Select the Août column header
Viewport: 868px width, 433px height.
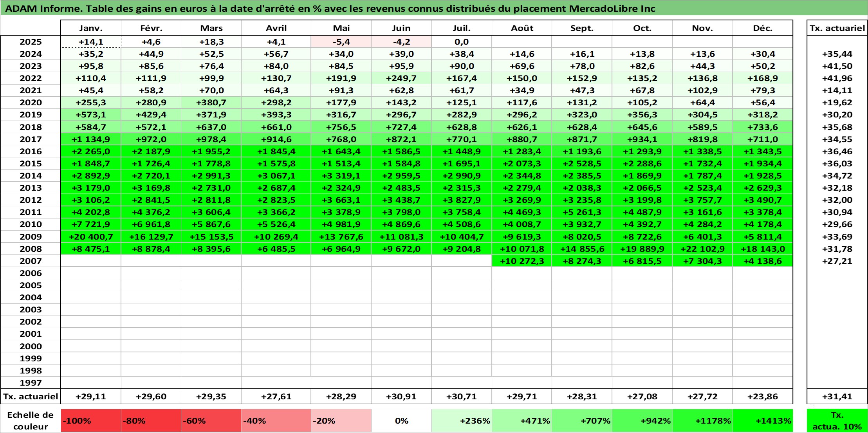522,28
